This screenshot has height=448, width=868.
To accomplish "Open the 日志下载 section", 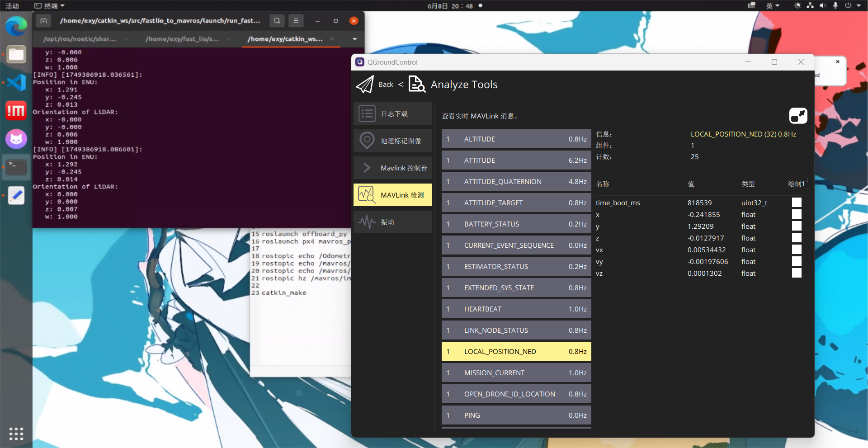I will [393, 113].
